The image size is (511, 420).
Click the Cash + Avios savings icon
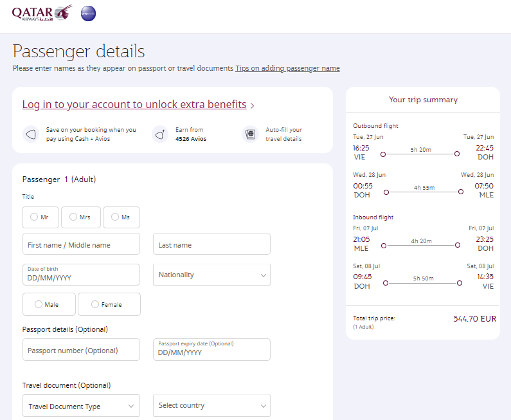point(31,134)
